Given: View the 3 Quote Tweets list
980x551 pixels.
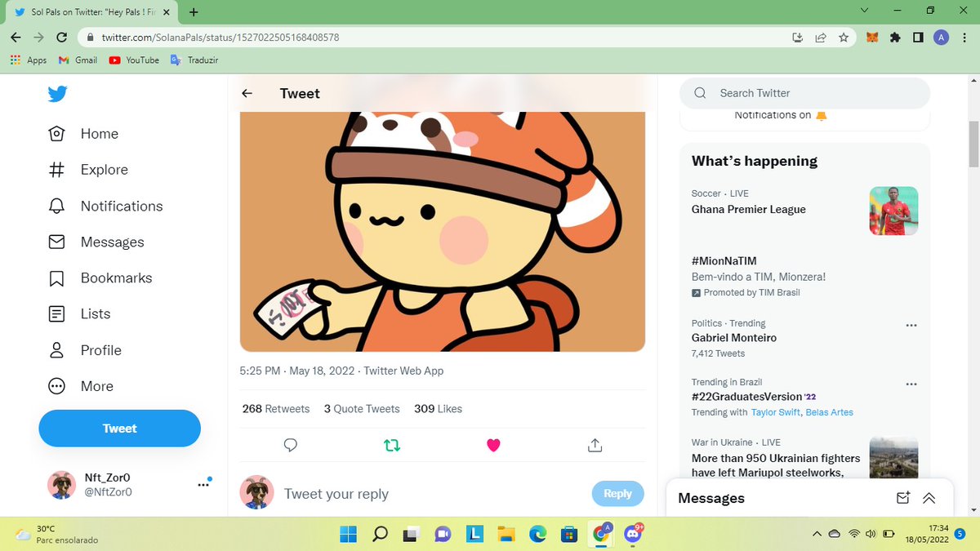Looking at the screenshot, I should point(362,409).
